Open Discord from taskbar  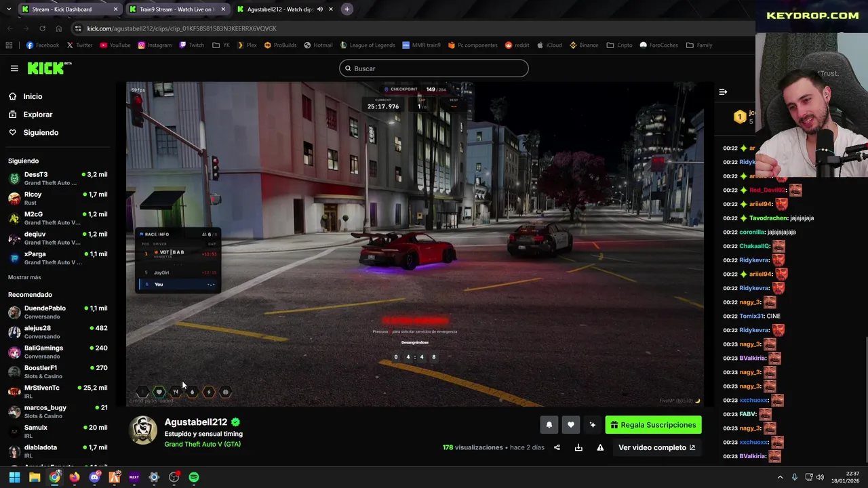[94, 477]
